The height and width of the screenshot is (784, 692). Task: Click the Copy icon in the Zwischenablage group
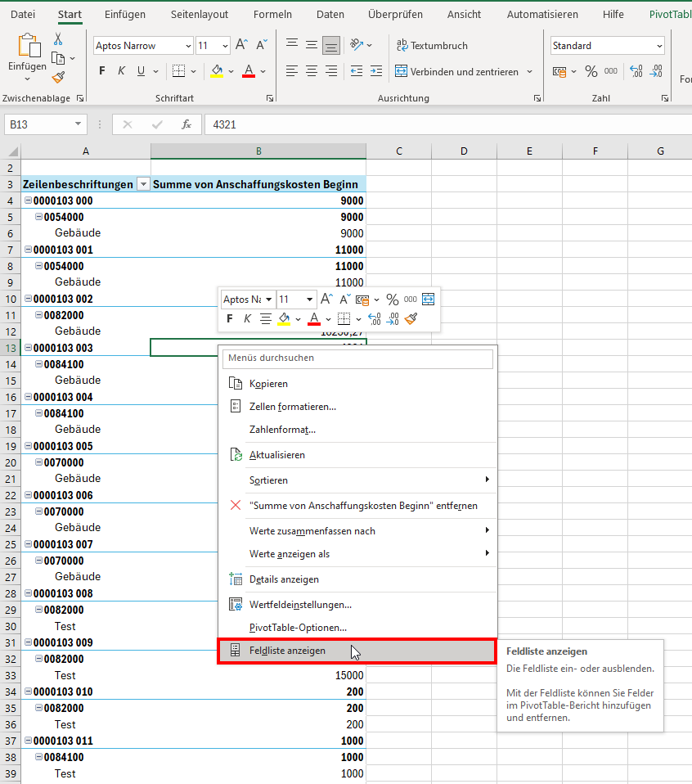(58, 58)
